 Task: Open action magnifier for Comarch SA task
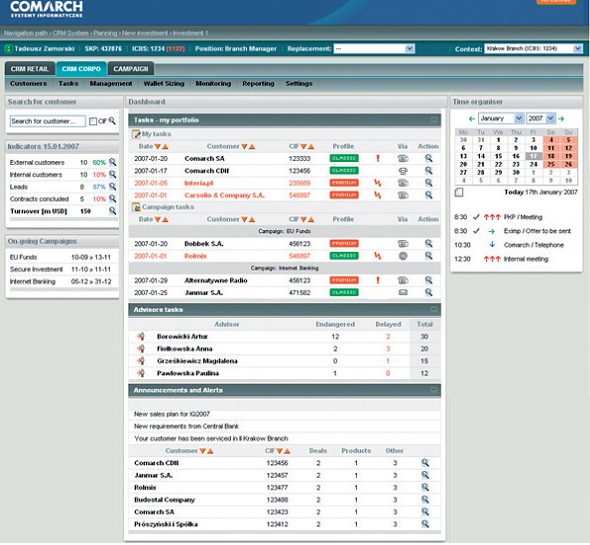point(428,158)
